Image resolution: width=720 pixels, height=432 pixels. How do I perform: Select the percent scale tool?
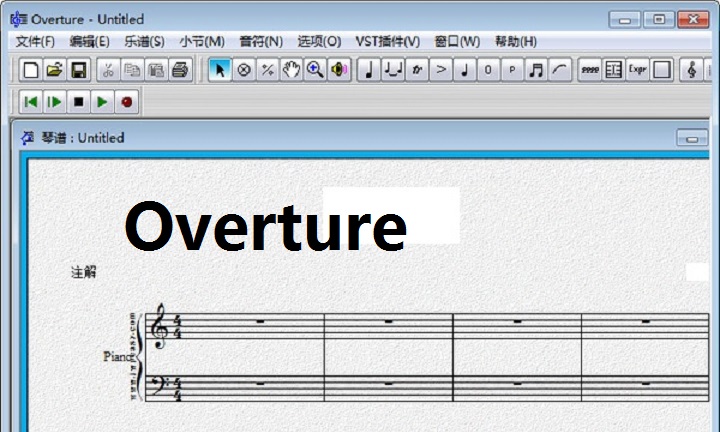tap(268, 70)
